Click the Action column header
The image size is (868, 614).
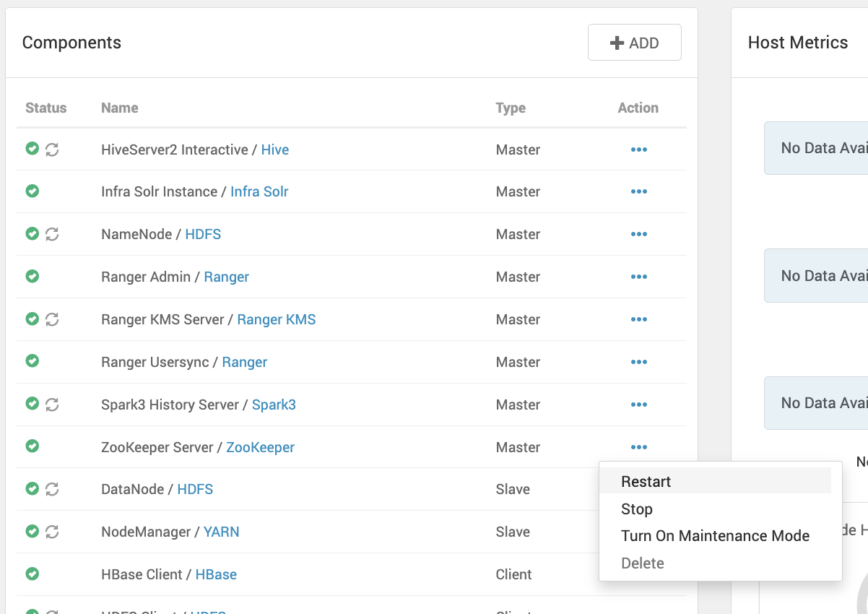(638, 108)
